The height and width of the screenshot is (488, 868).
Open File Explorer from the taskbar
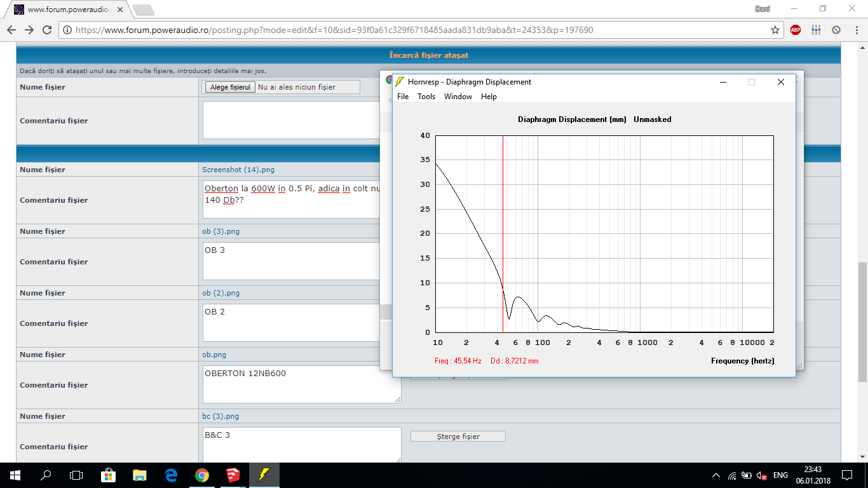click(140, 475)
